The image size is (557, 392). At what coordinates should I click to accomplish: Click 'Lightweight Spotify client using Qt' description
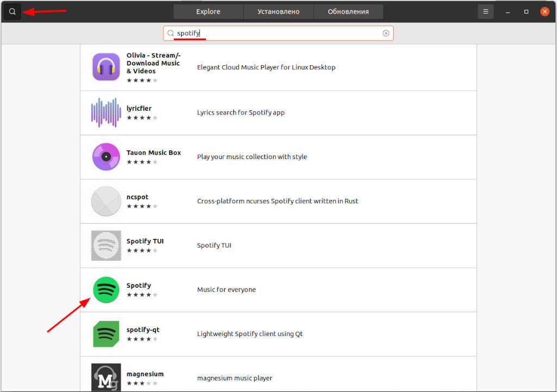250,334
